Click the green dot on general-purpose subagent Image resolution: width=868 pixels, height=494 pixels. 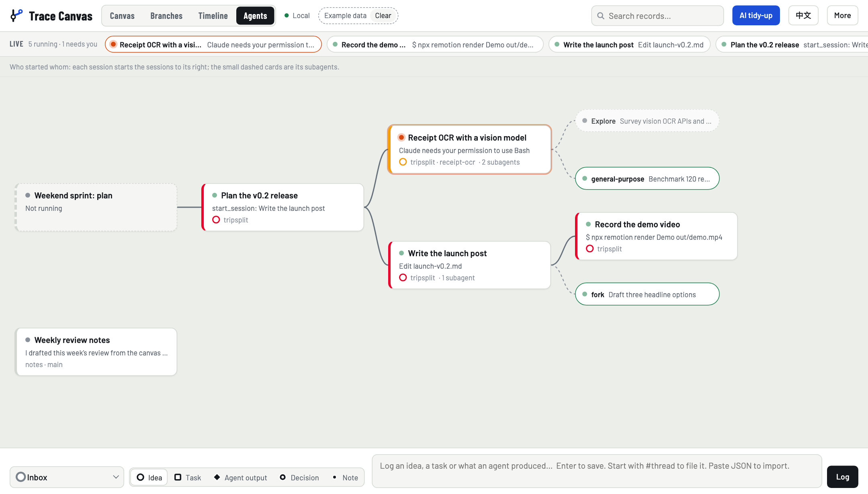(x=585, y=178)
